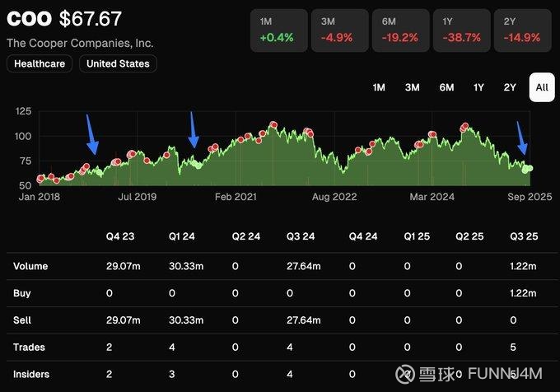Image resolution: width=560 pixels, height=392 pixels.
Task: Click Volume value 30.33m for Q1 24
Action: click(x=186, y=266)
